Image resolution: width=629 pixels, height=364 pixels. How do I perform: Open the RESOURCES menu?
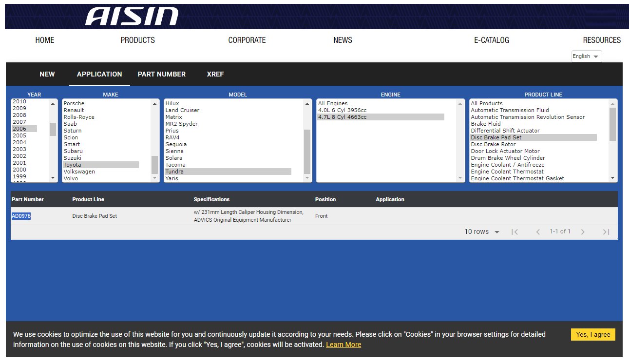pyautogui.click(x=602, y=40)
